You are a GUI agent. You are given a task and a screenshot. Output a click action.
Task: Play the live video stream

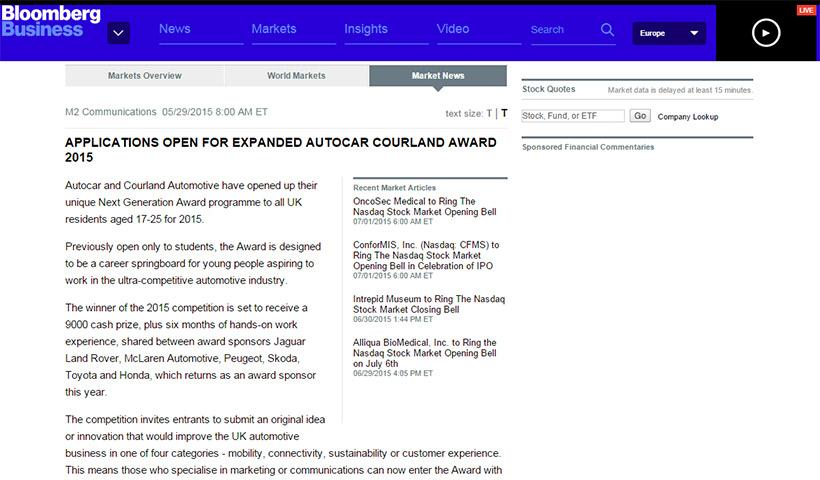tap(766, 33)
